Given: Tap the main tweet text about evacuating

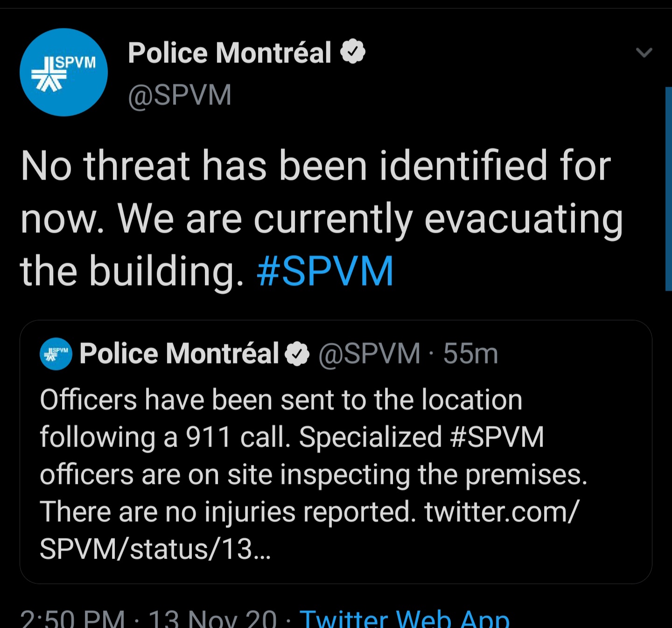Looking at the screenshot, I should [322, 218].
